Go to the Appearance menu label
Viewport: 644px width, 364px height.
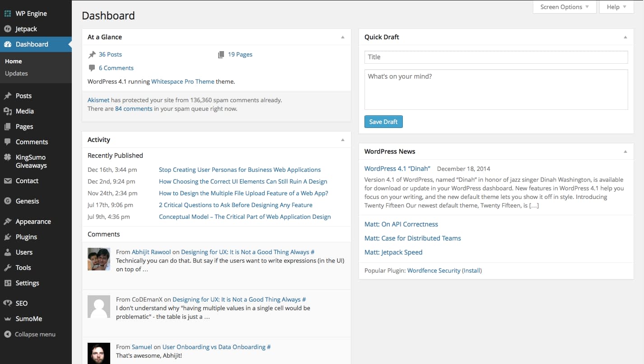(x=33, y=222)
